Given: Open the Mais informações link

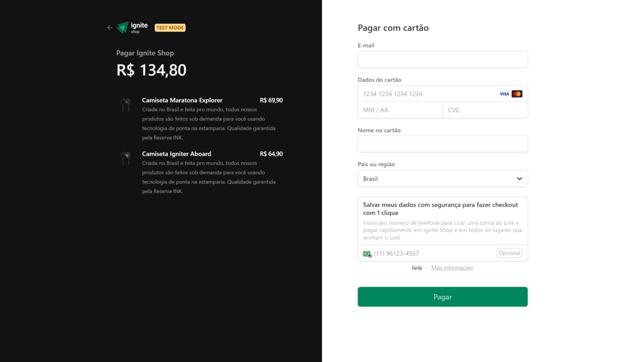Looking at the screenshot, I should 451,267.
